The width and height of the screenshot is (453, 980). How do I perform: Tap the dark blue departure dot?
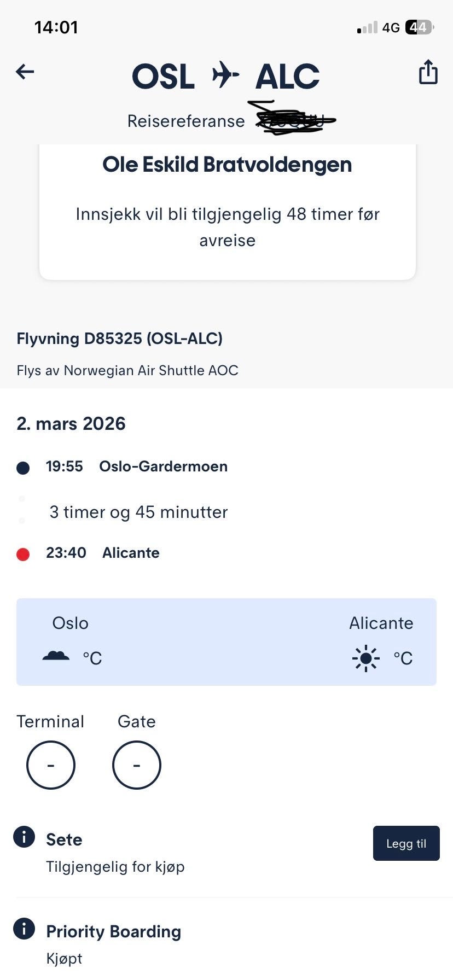click(23, 468)
